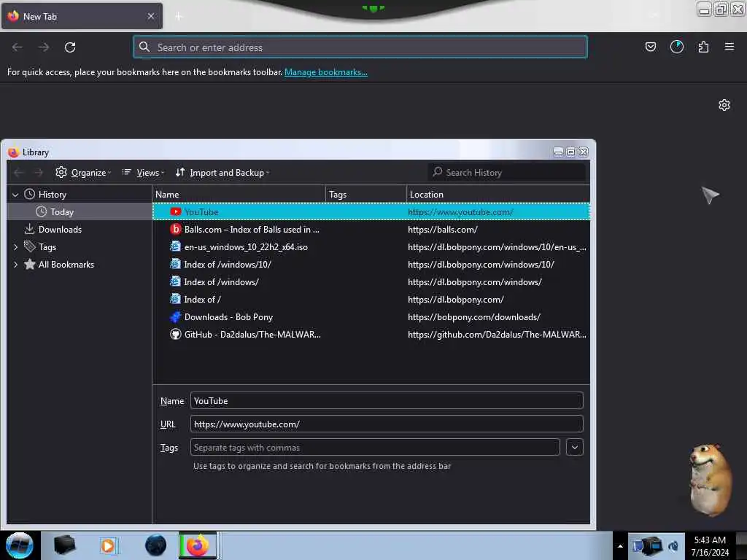This screenshot has width=747, height=560.
Task: Click https://bobpony.com/downloads/ location cell
Action: point(474,317)
